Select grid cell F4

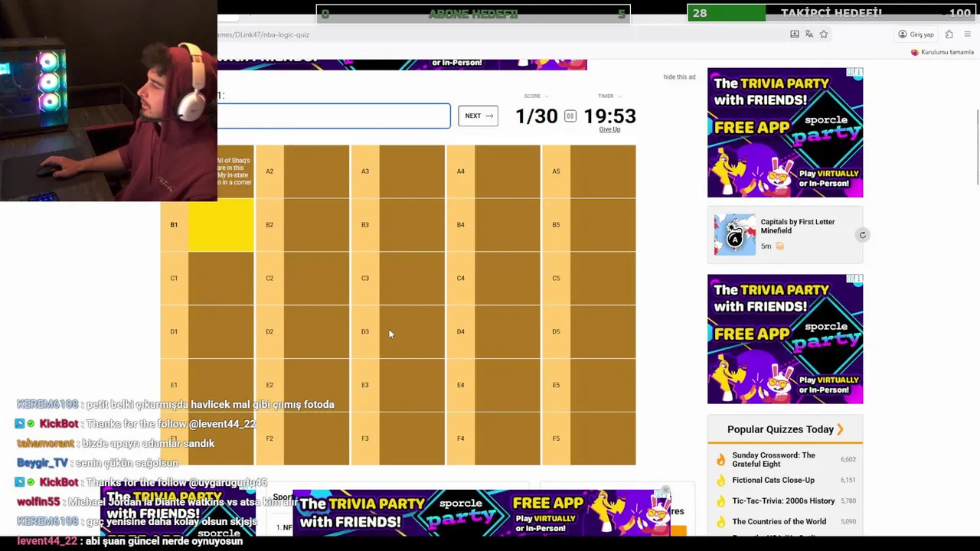point(493,439)
